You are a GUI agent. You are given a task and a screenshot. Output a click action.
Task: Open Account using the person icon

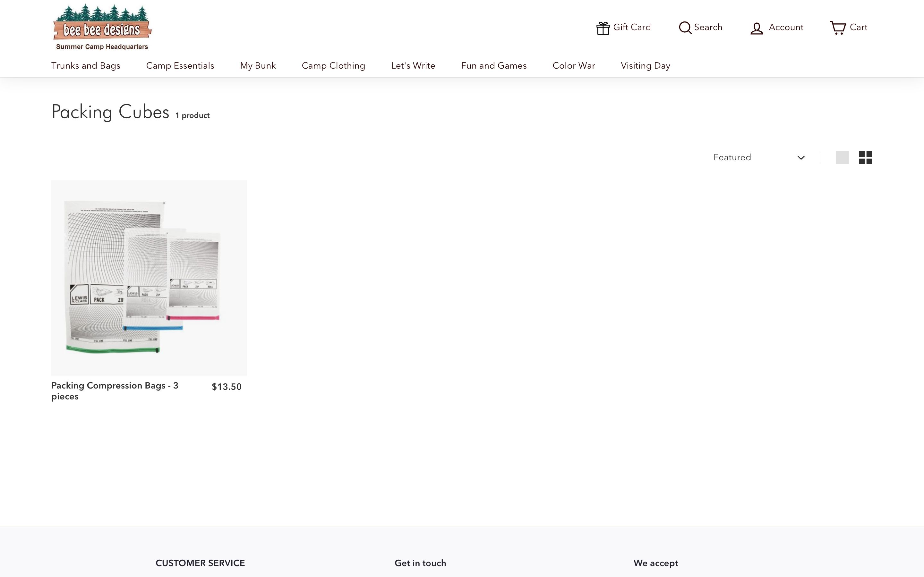[757, 27]
